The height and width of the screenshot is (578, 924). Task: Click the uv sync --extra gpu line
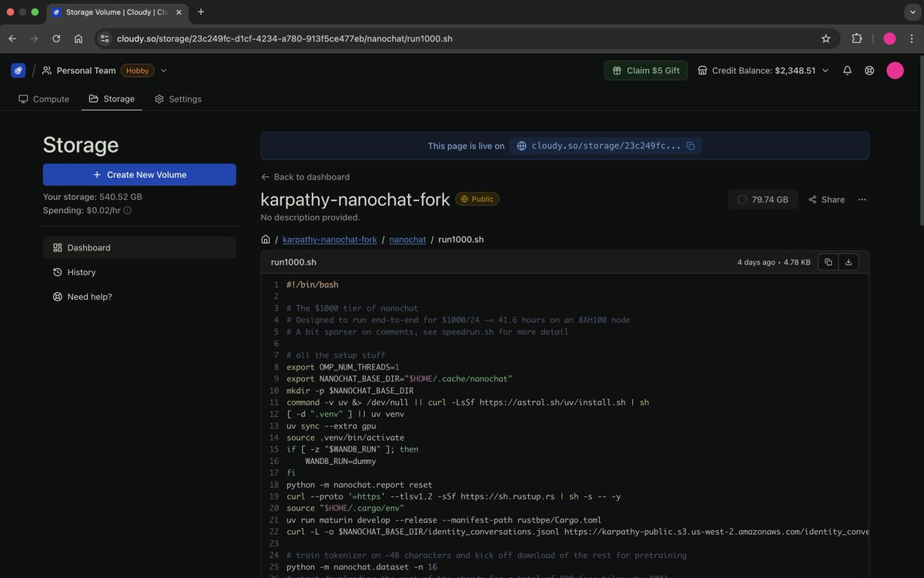tap(331, 426)
